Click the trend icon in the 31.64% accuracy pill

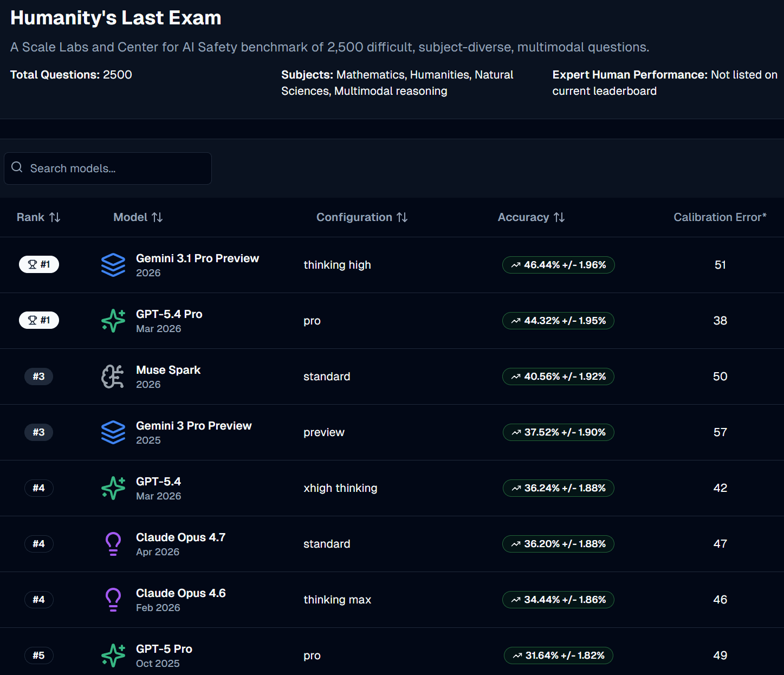tap(517, 656)
